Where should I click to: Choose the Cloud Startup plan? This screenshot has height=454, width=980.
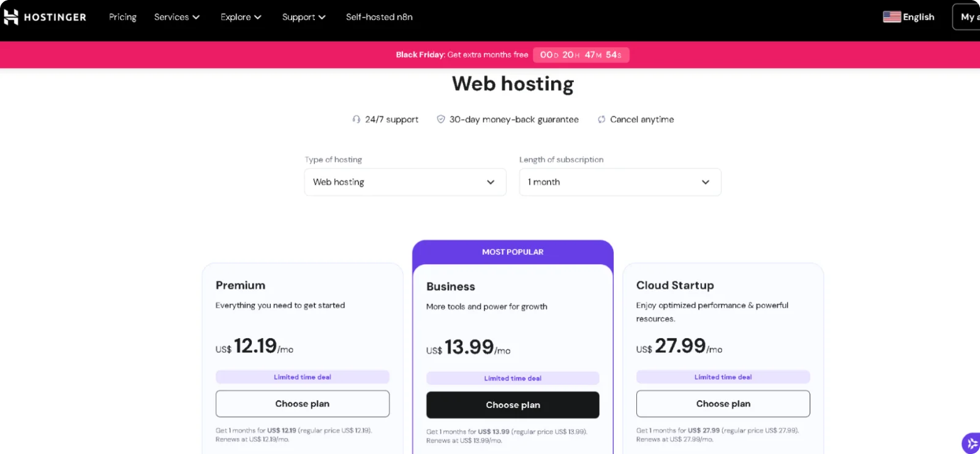[x=723, y=404]
